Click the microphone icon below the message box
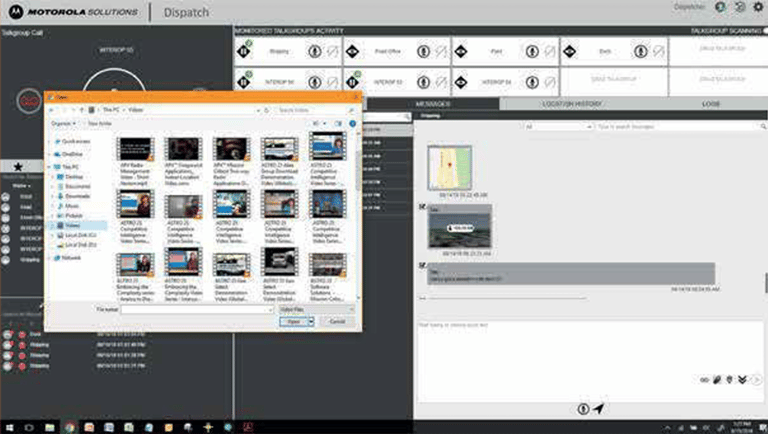768x434 pixels. coord(583,409)
